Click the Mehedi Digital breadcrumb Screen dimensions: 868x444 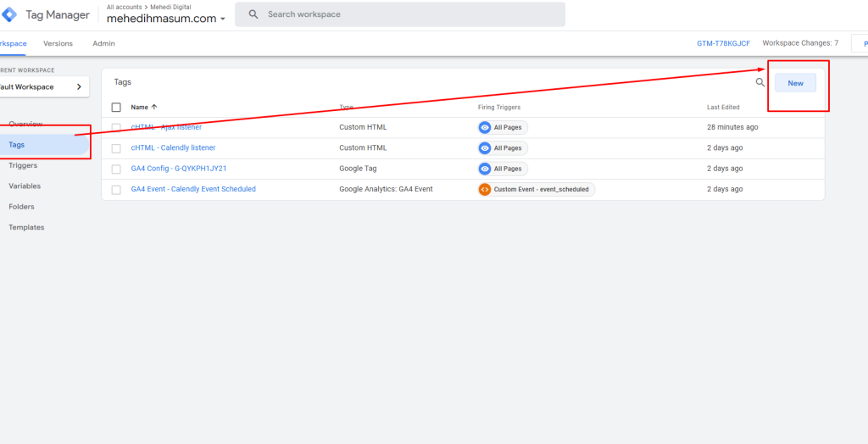(170, 7)
